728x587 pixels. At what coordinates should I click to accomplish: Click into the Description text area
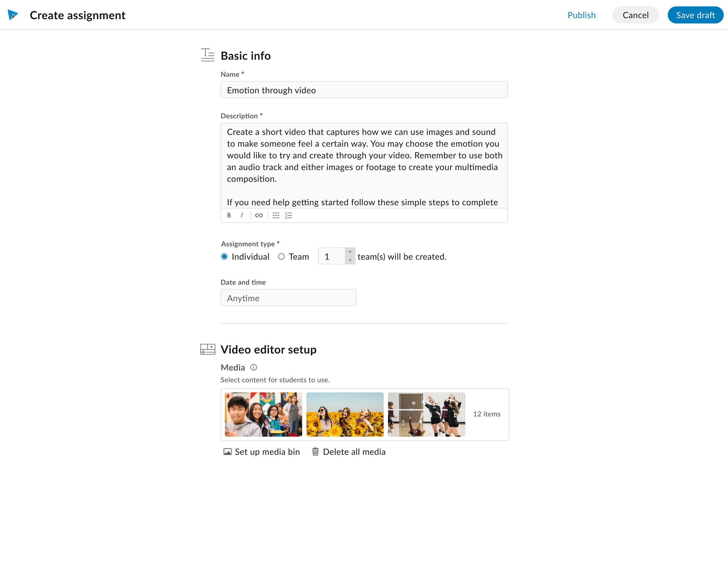[x=364, y=166]
